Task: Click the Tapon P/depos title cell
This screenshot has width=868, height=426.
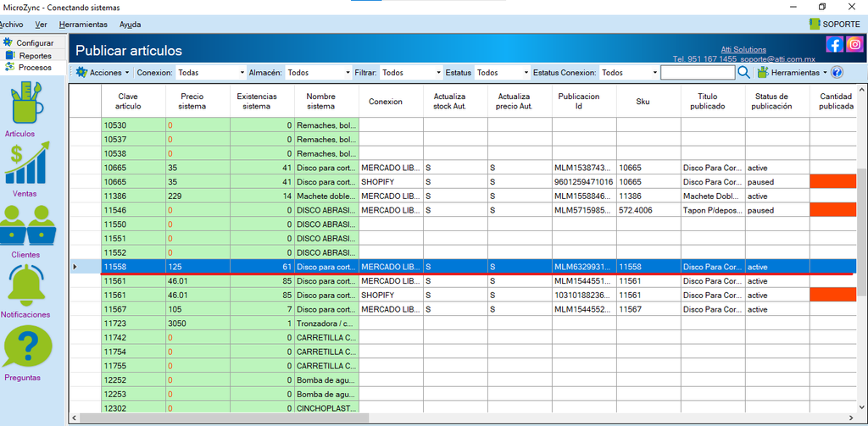Action: tap(713, 210)
